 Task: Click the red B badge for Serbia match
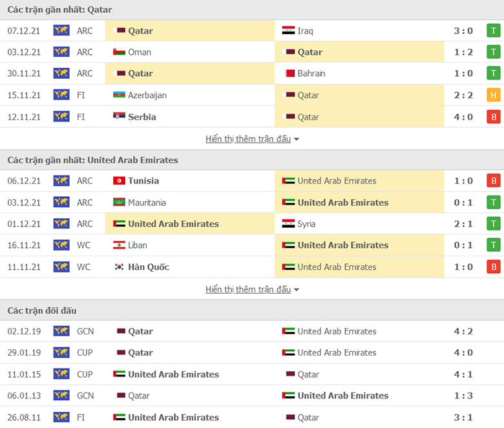point(494,117)
